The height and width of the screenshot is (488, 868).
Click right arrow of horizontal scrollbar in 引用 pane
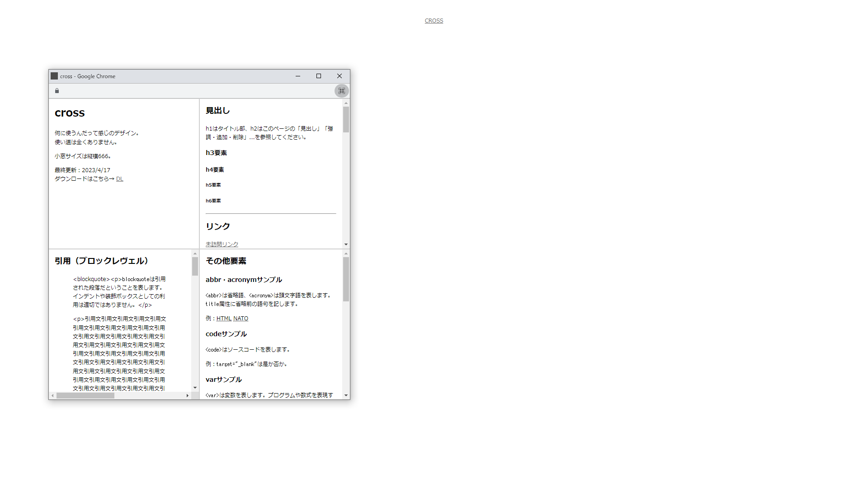click(x=188, y=396)
